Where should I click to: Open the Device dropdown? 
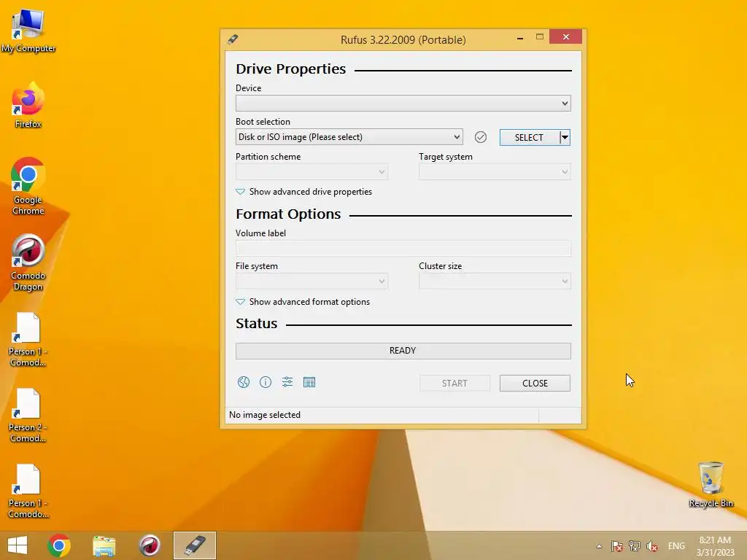[x=403, y=104]
